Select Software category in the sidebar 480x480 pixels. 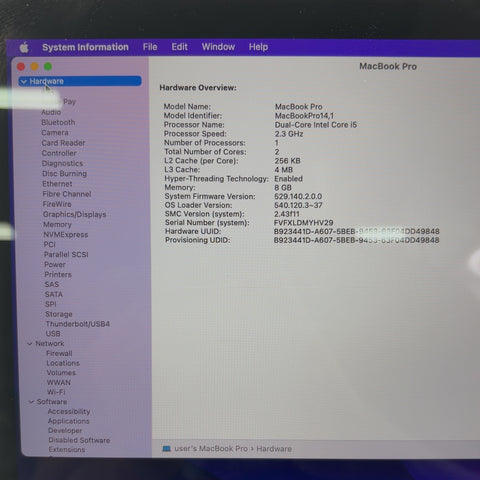click(52, 402)
